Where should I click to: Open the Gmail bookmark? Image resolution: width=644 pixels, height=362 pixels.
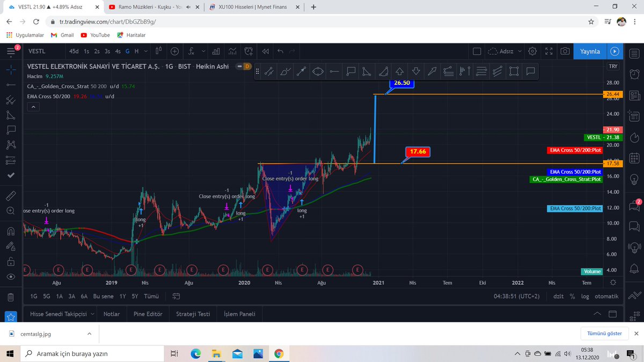tap(62, 35)
